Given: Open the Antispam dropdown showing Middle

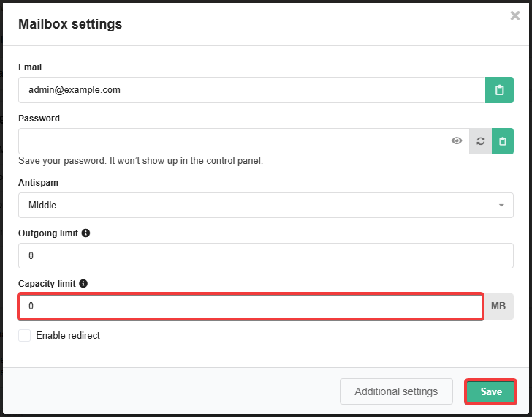Looking at the screenshot, I should click(x=256, y=205).
